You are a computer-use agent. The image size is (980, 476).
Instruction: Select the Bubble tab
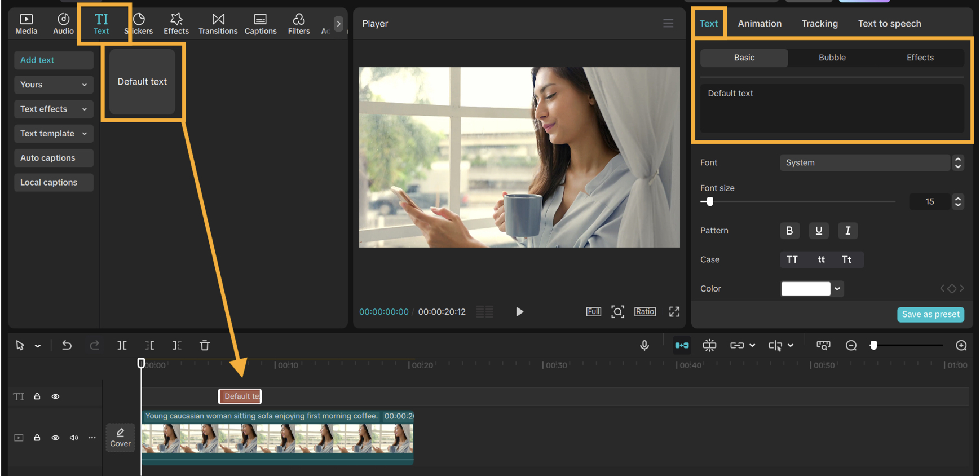(832, 58)
